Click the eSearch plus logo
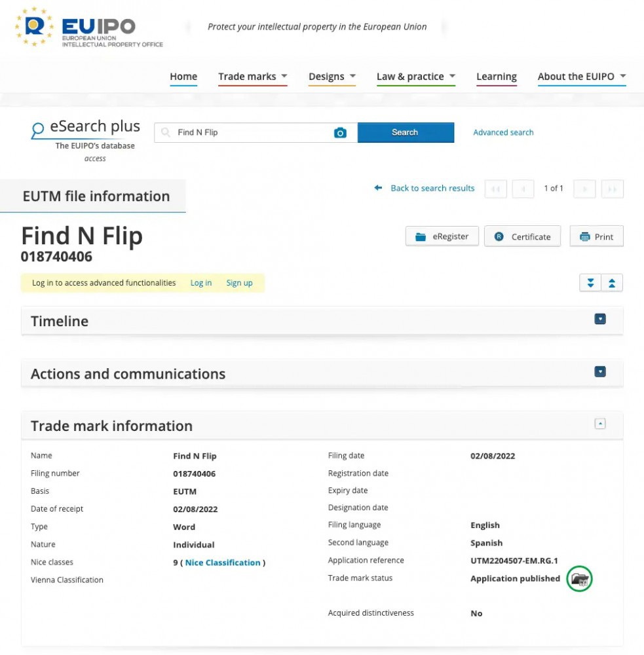Image resolution: width=644 pixels, height=655 pixels. 86,140
